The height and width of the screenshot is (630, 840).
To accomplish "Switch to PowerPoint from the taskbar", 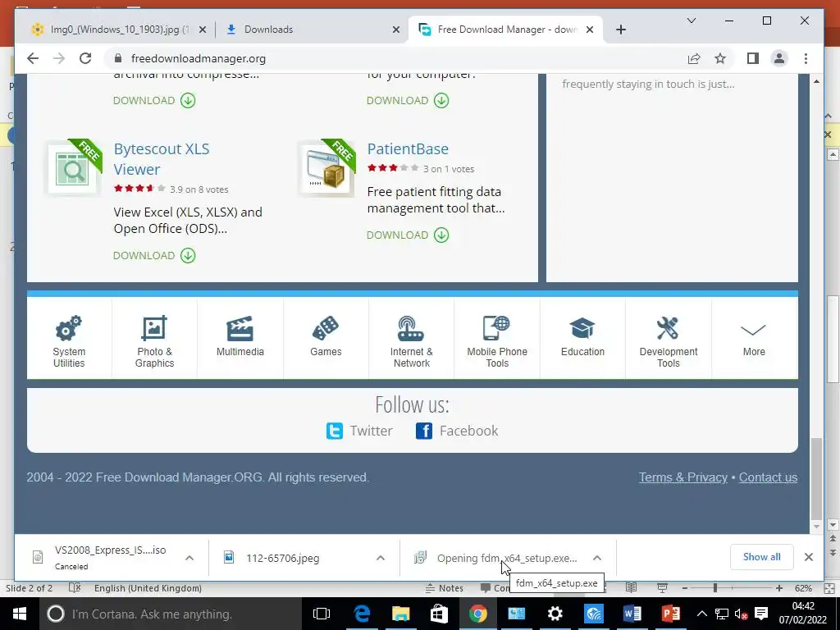I will click(x=671, y=614).
